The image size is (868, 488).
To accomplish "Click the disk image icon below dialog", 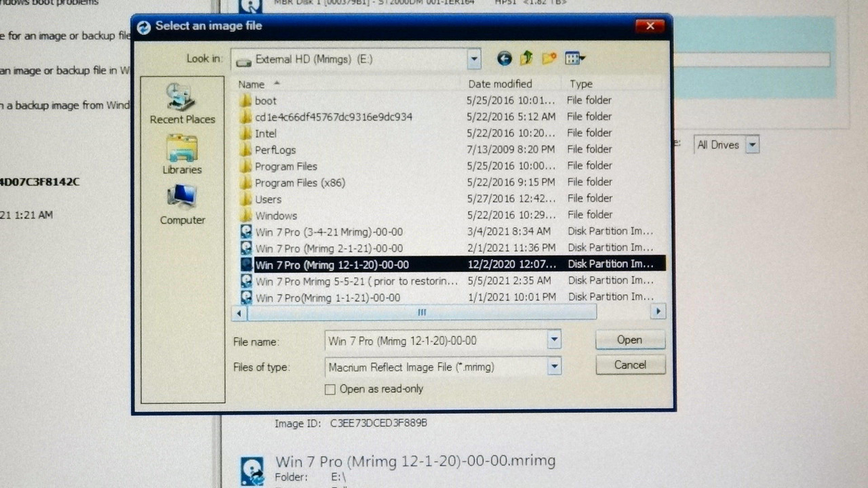I will point(252,471).
